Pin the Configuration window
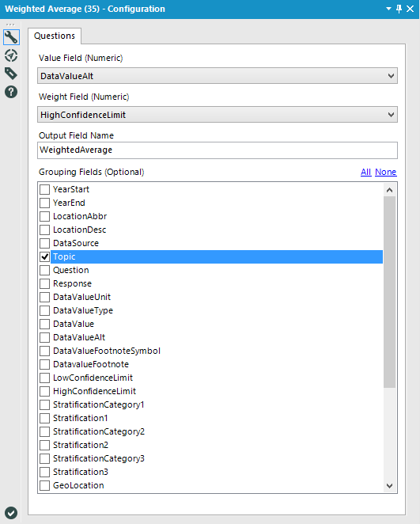The height and width of the screenshot is (524, 420). pos(399,9)
